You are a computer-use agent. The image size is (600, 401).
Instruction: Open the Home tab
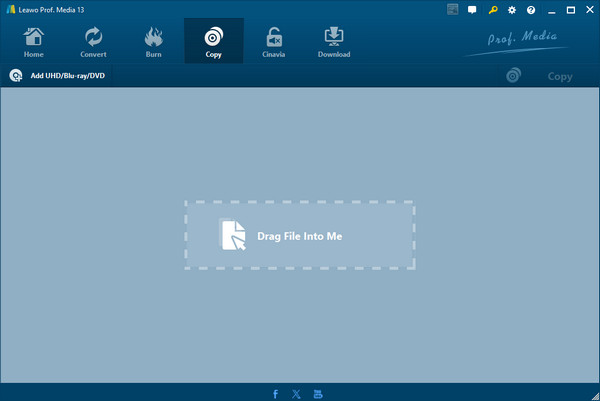pyautogui.click(x=34, y=42)
